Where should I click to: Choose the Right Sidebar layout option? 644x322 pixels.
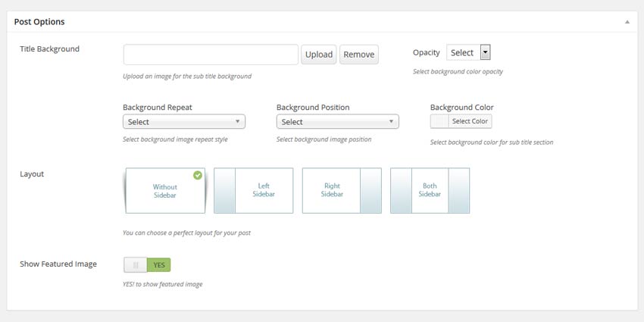point(342,191)
